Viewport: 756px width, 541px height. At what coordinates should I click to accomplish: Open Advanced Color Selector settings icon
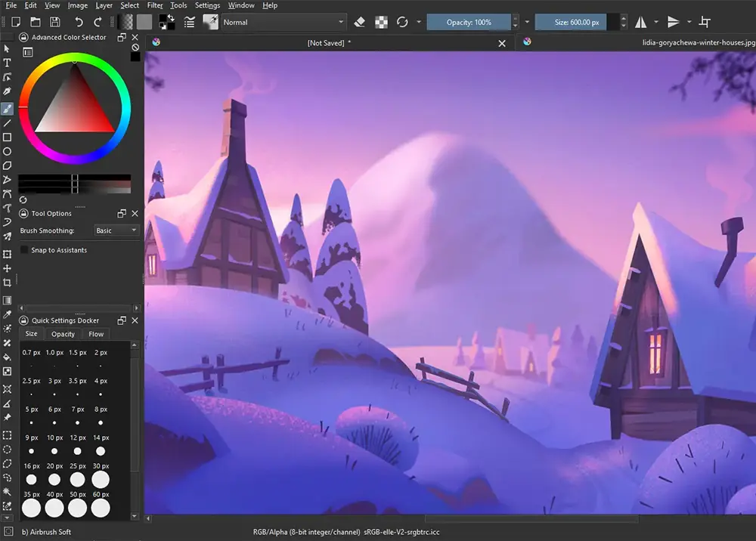coord(27,52)
